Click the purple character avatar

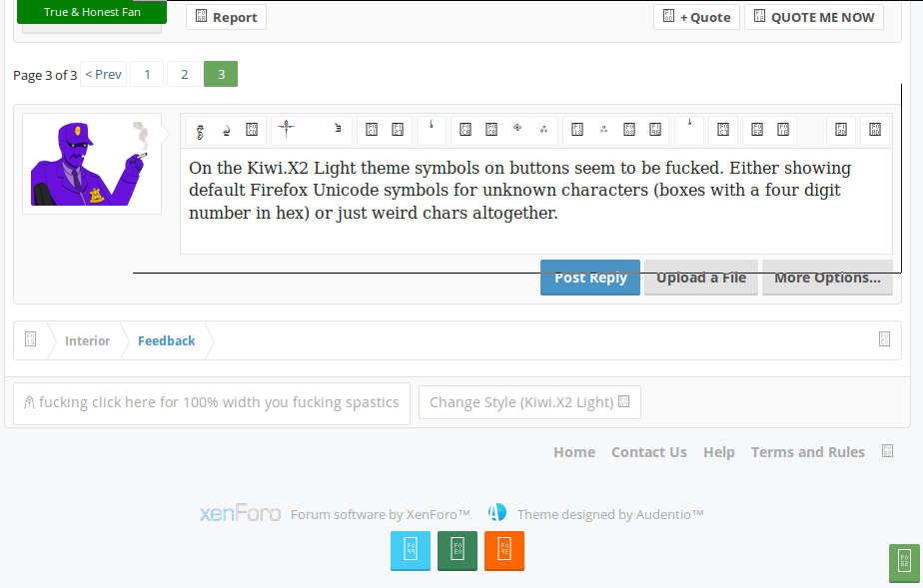[91, 164]
